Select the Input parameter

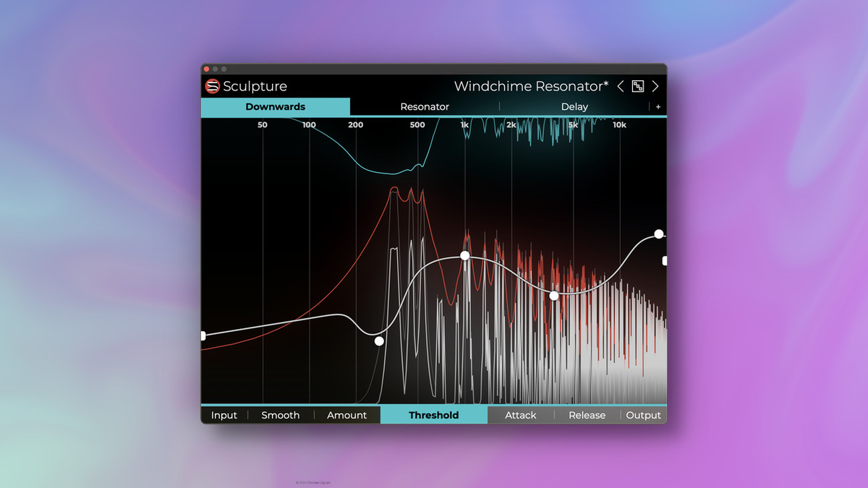coord(224,415)
